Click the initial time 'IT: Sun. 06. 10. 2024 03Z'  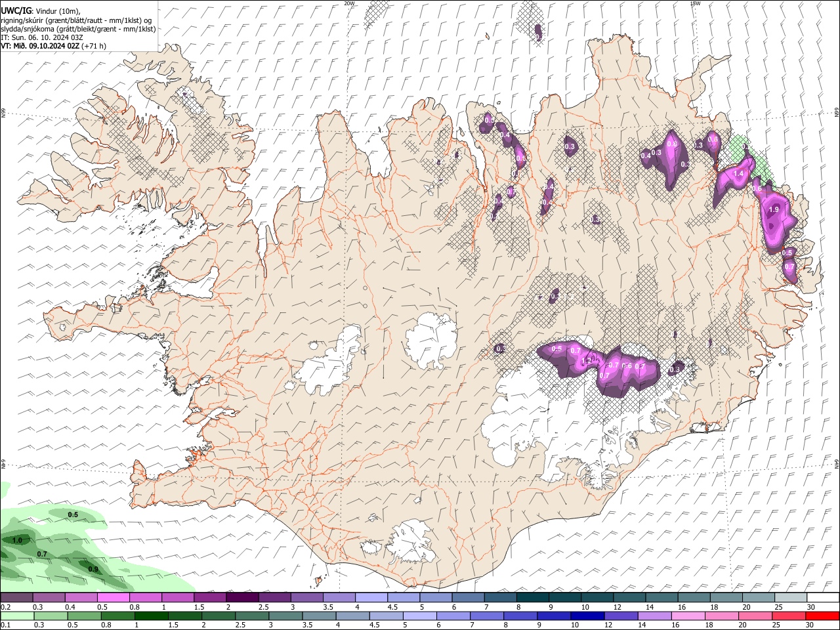42,37
